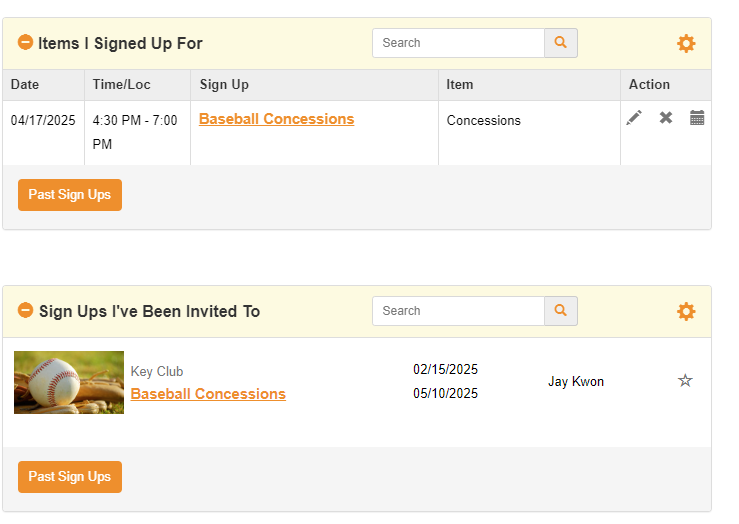This screenshot has width=739, height=524.
Task: Open settings gear for Items I Signed Up For
Action: (x=686, y=43)
